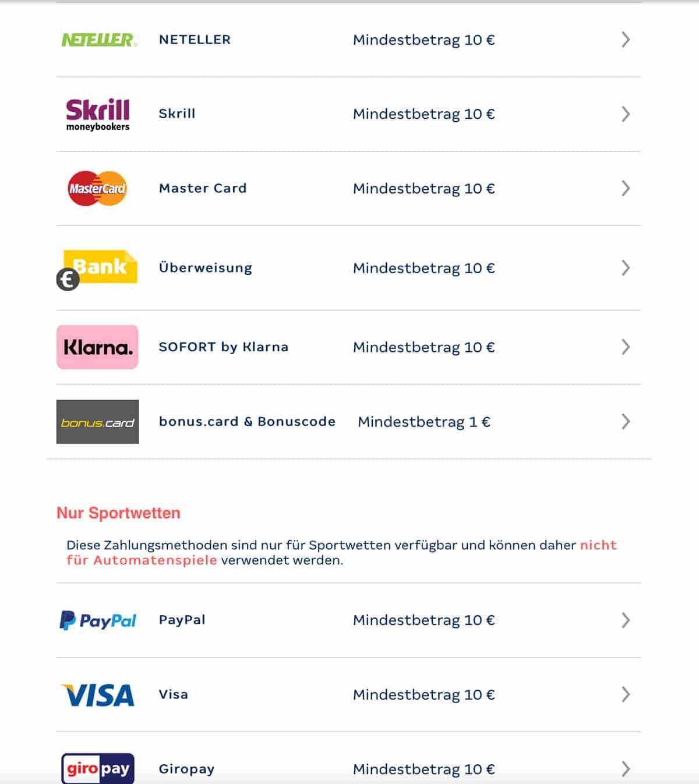The width and height of the screenshot is (699, 784).
Task: Open the Skrill row arrow
Action: (x=626, y=114)
